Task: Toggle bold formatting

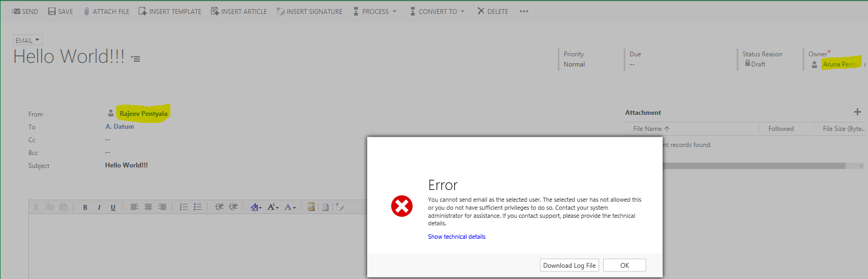Action: [85, 207]
